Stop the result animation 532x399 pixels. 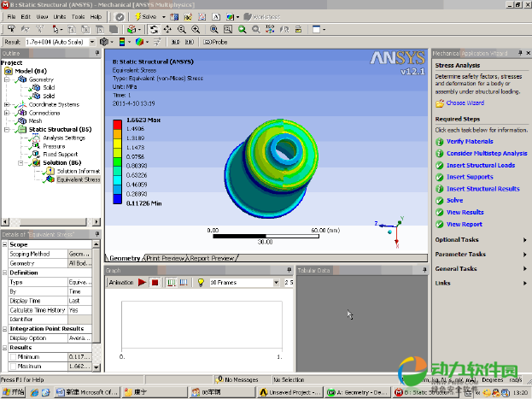155,283
